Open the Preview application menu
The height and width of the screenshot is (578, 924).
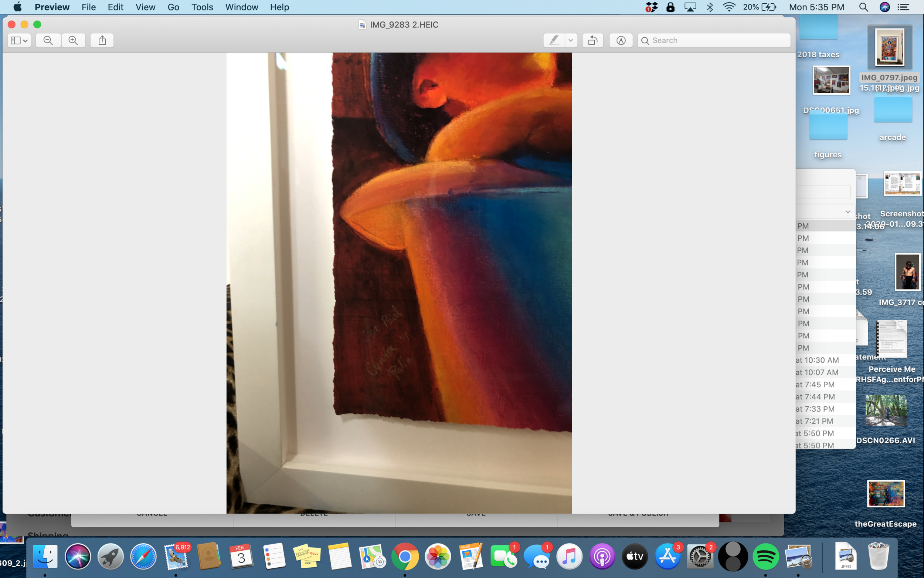click(x=52, y=7)
